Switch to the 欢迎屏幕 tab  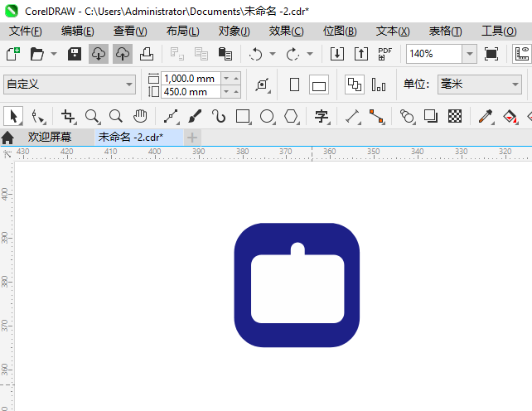coord(50,137)
